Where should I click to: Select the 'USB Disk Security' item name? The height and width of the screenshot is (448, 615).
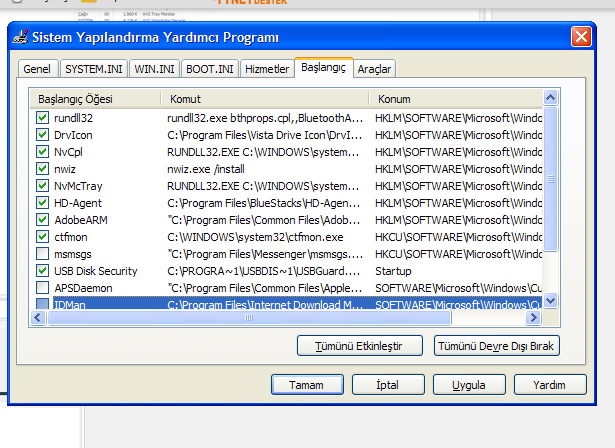tap(96, 271)
